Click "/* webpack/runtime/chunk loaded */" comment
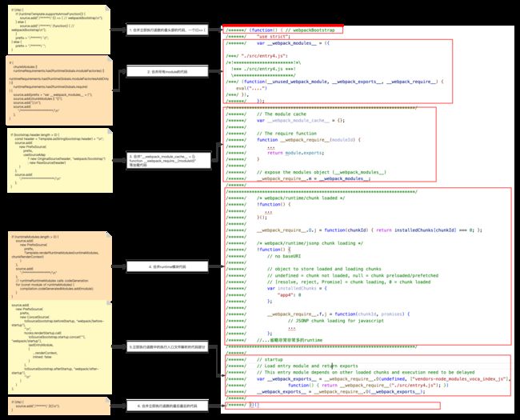Image resolution: width=520 pixels, height=420 pixels. [x=301, y=198]
